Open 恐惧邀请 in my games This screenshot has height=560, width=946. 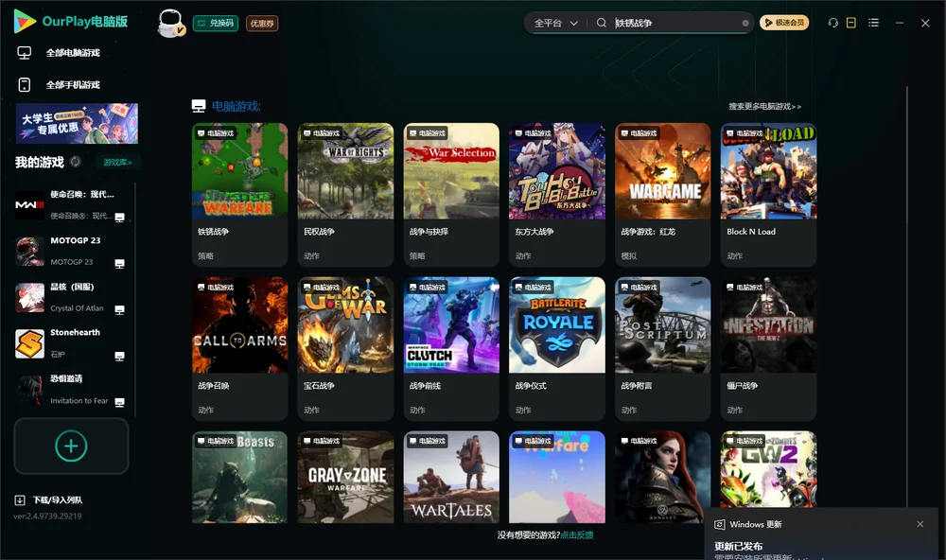click(73, 389)
